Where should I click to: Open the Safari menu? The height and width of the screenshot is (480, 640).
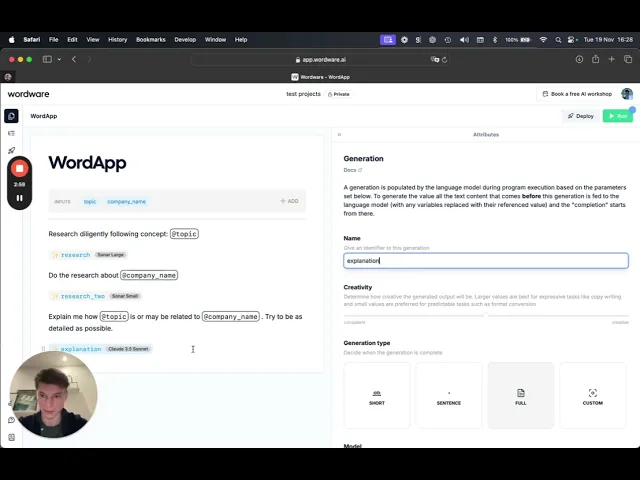point(31,40)
